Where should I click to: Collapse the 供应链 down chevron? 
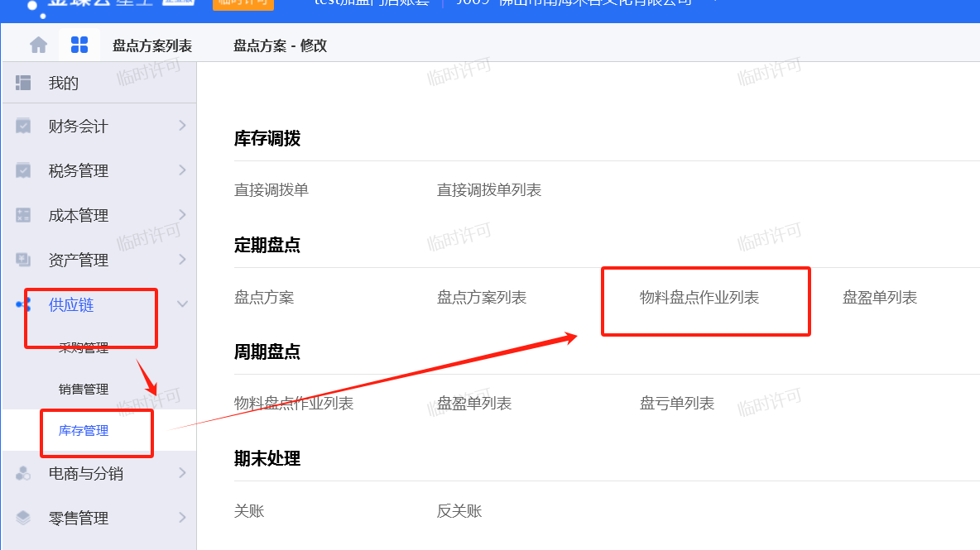pos(182,304)
